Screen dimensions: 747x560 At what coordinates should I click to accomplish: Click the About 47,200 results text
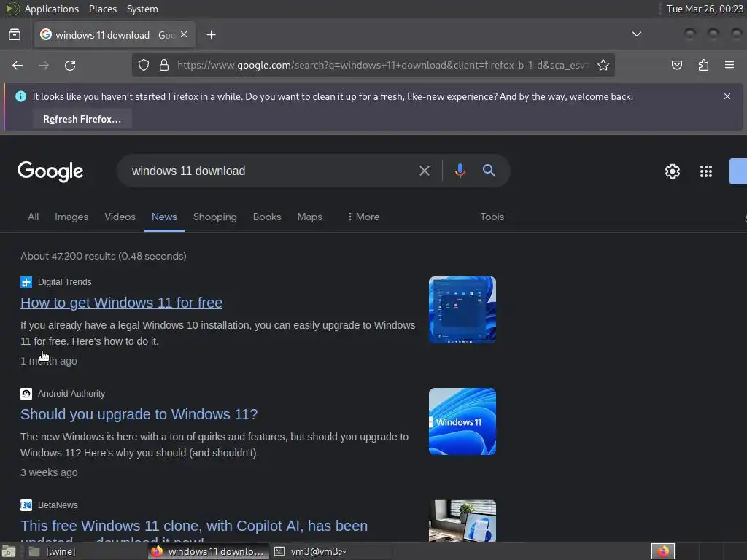[x=104, y=256]
